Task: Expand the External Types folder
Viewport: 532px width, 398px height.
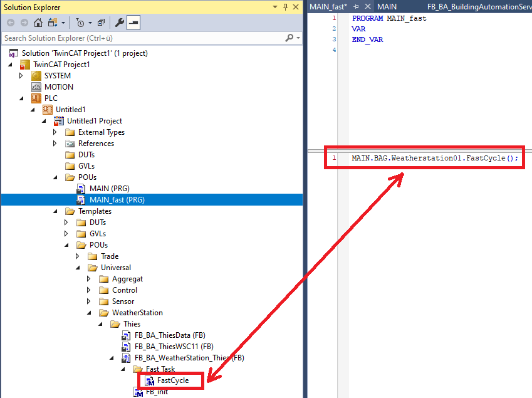Action: [55, 132]
